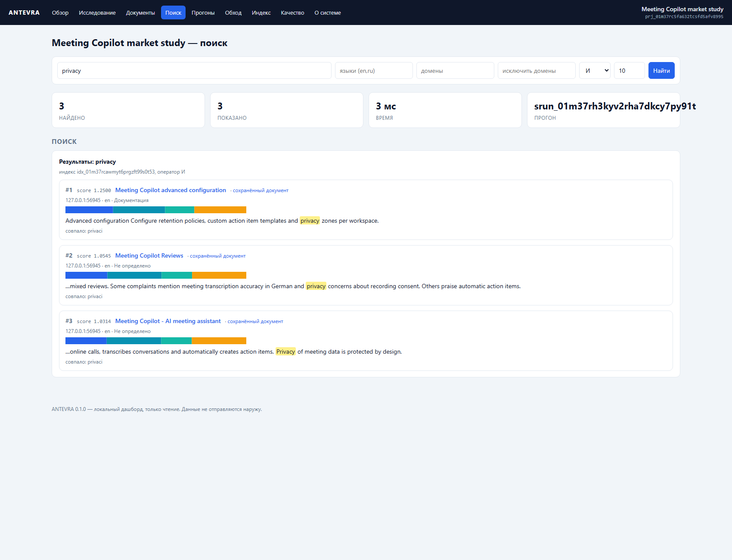
Task: Focus the языки (en,ru) field
Action: coord(374,71)
